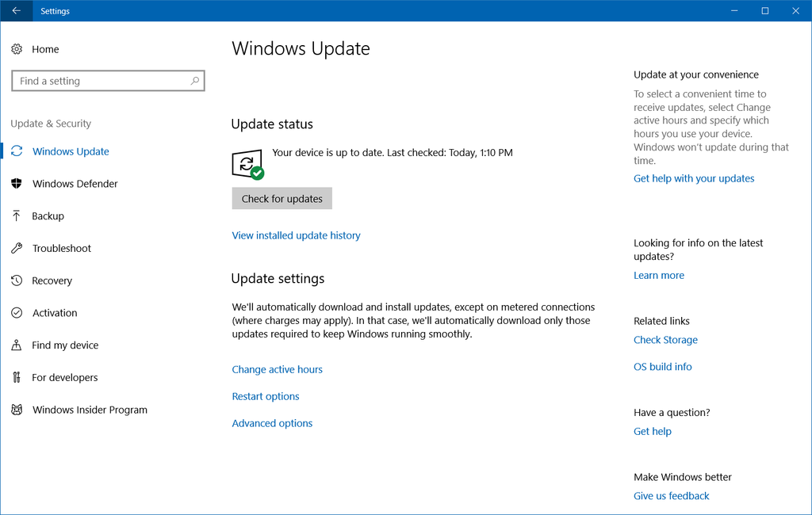
Task: Click the Home gear icon
Action: point(17,49)
